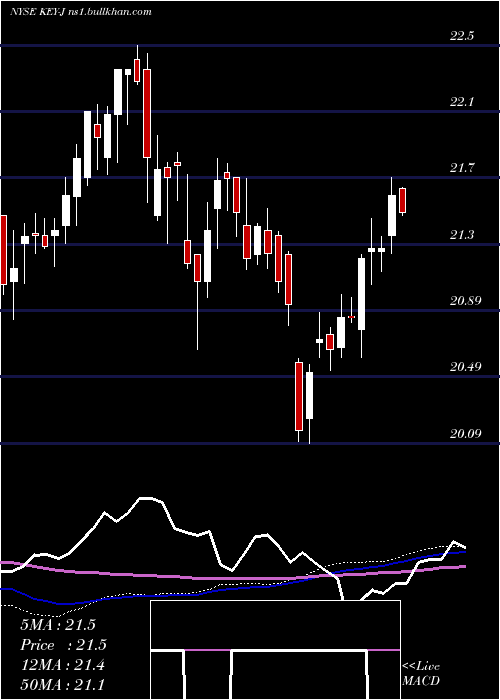Image resolution: width=500 pixels, height=700 pixels.
Task: Click the last red candlestick on the right
Action: 402,201
